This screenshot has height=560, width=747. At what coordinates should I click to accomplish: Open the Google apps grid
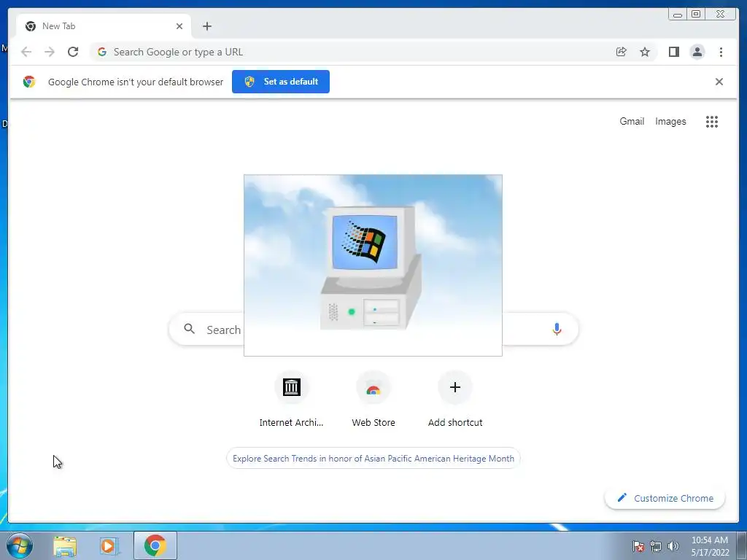click(x=712, y=122)
